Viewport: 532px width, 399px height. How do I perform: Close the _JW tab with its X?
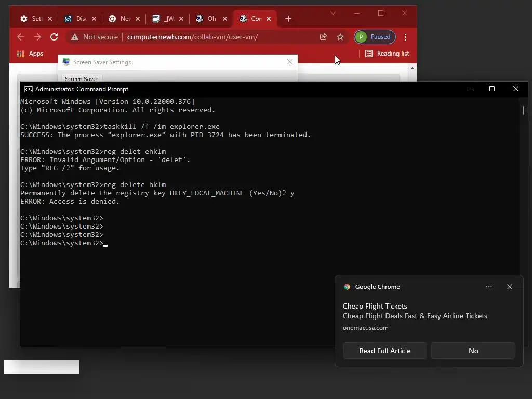tap(181, 19)
